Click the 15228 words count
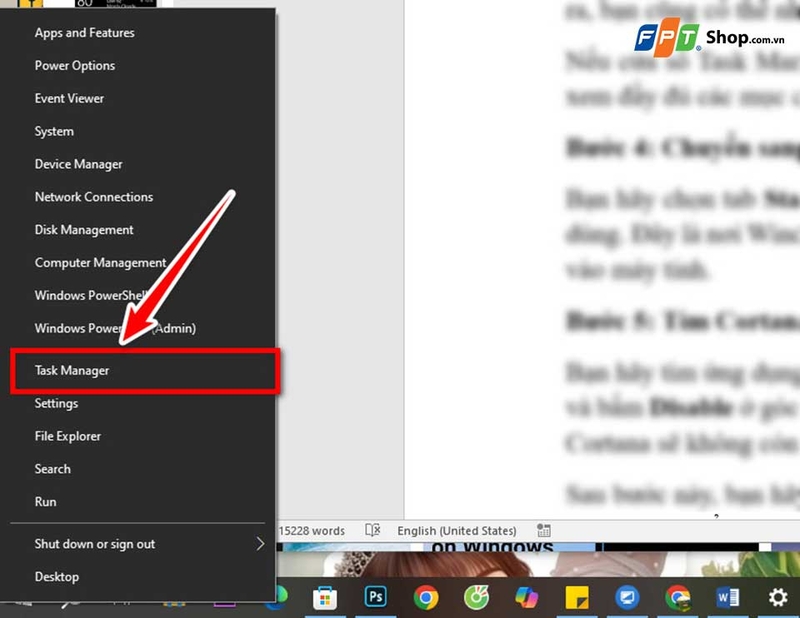 point(312,531)
